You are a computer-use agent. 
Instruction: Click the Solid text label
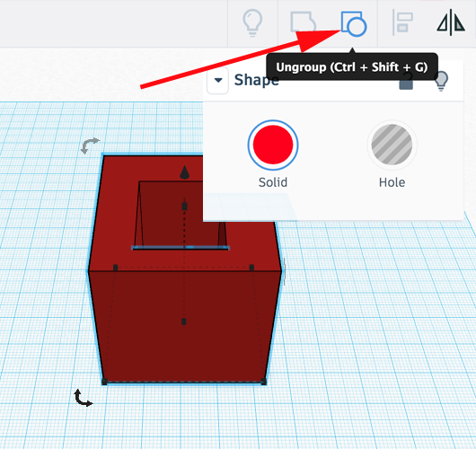[x=273, y=182]
